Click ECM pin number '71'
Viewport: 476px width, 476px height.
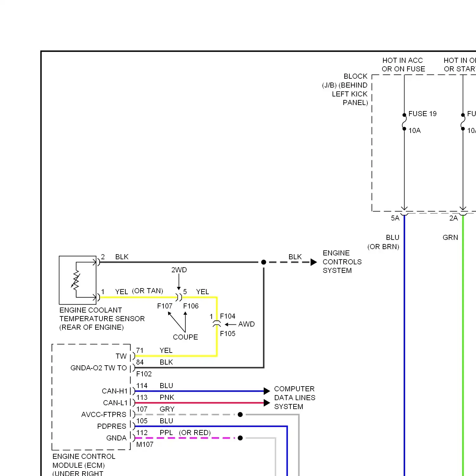[140, 350]
